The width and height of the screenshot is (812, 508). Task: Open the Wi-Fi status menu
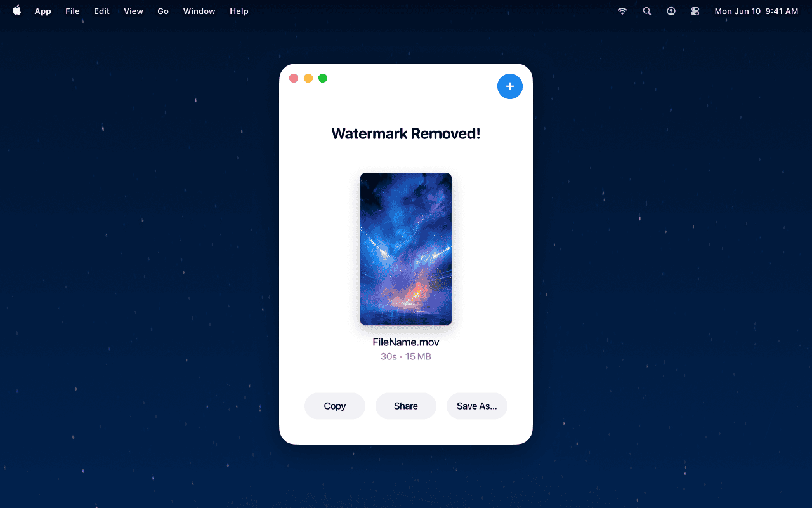point(622,11)
